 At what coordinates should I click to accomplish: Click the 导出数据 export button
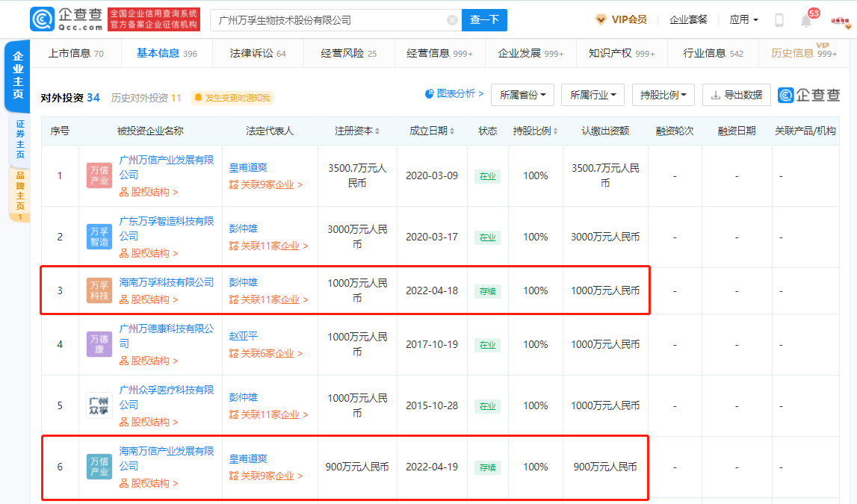tap(736, 95)
